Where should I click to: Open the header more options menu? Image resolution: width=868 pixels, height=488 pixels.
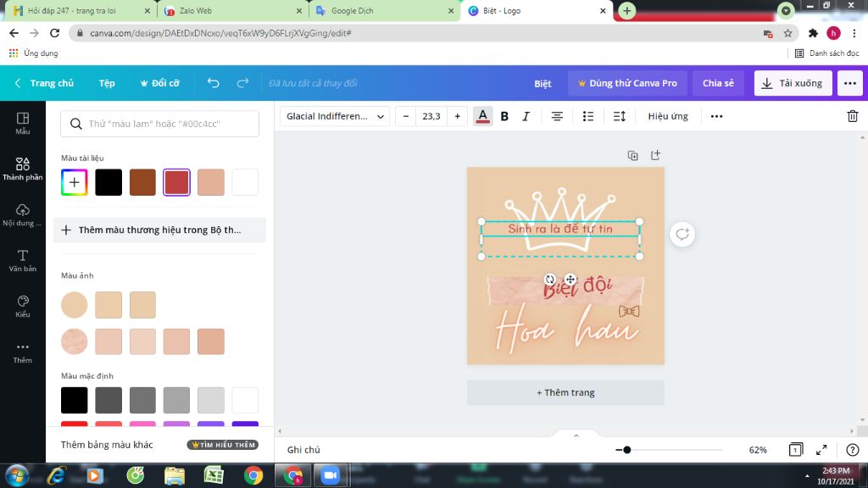849,83
